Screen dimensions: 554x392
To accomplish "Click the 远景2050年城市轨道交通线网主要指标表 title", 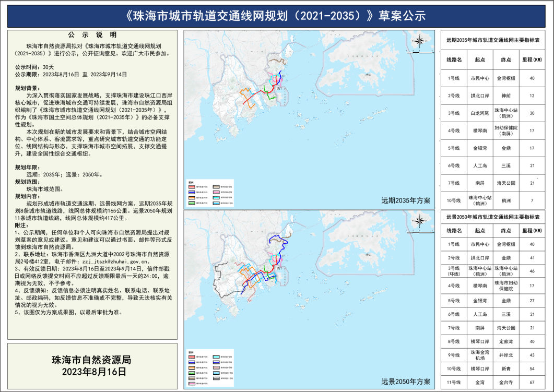I will pos(493,217).
